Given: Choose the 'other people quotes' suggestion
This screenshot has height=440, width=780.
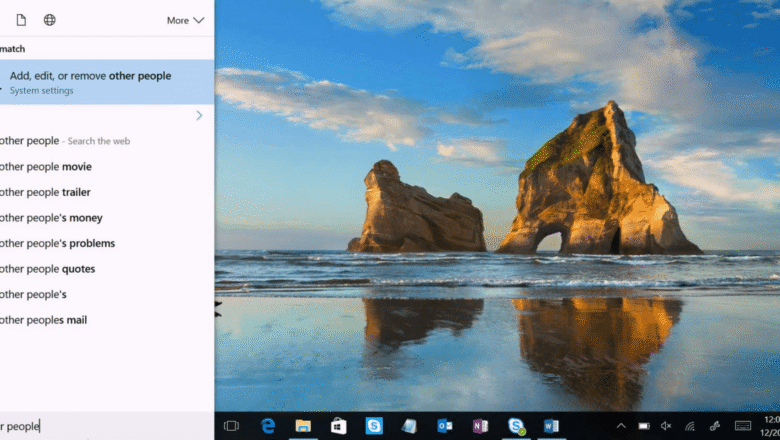Looking at the screenshot, I should [47, 269].
